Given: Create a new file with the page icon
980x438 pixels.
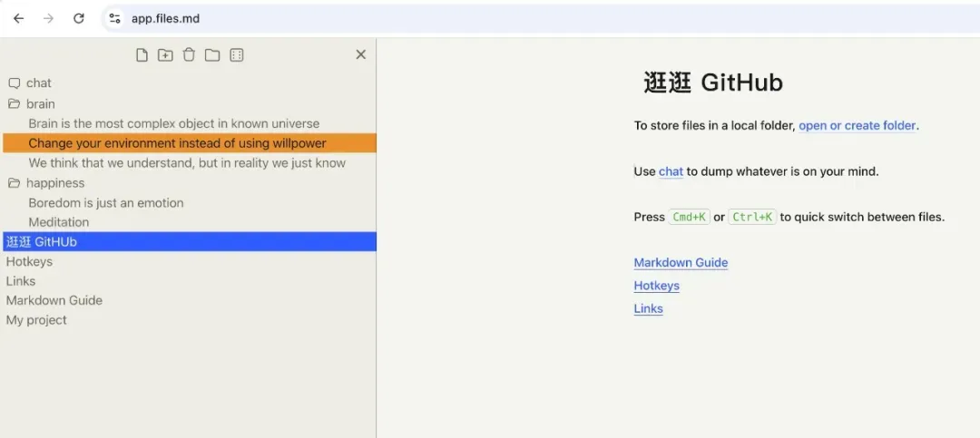Looking at the screenshot, I should pos(142,55).
